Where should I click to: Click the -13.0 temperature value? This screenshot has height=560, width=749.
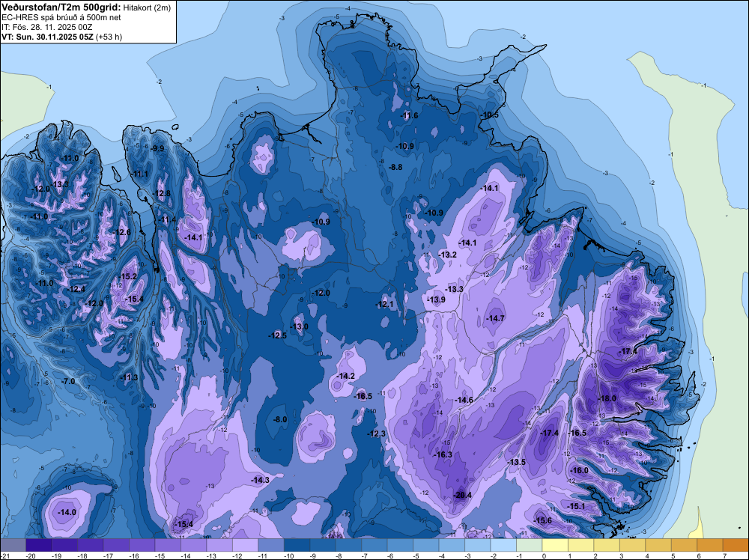pyautogui.click(x=300, y=326)
